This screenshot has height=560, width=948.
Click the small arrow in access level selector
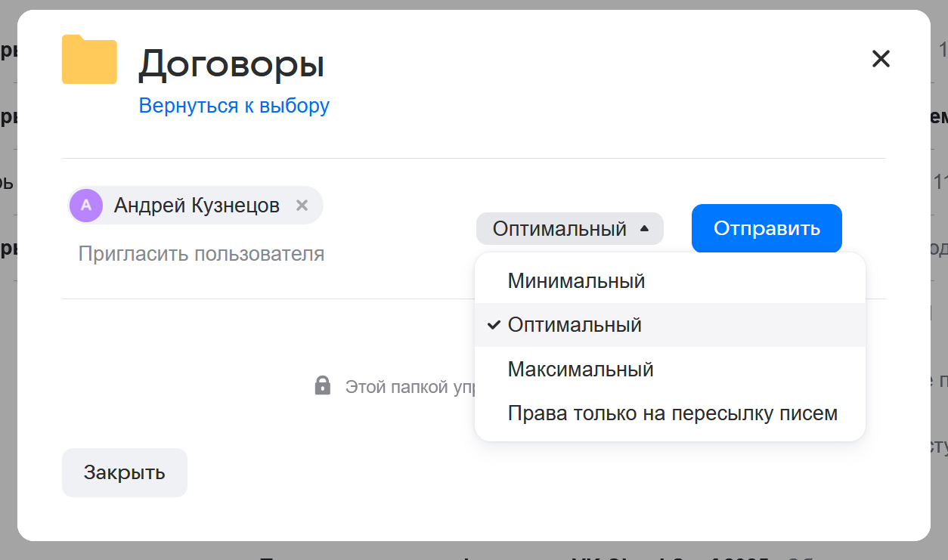tap(644, 228)
